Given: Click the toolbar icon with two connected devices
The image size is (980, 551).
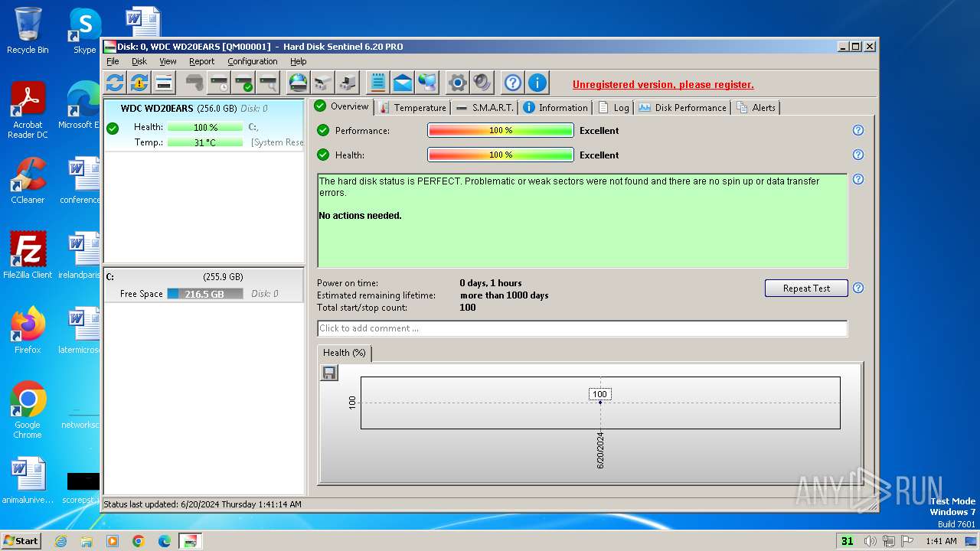Looking at the screenshot, I should point(323,83).
